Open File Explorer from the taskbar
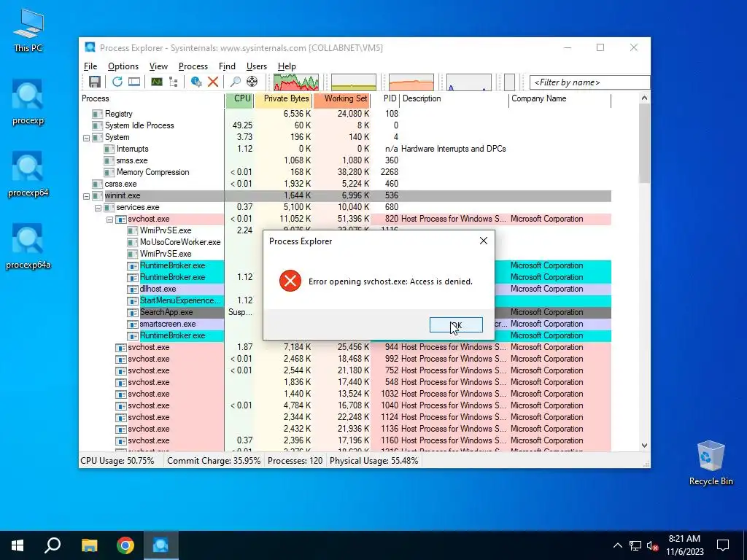The width and height of the screenshot is (747, 560). [89, 545]
